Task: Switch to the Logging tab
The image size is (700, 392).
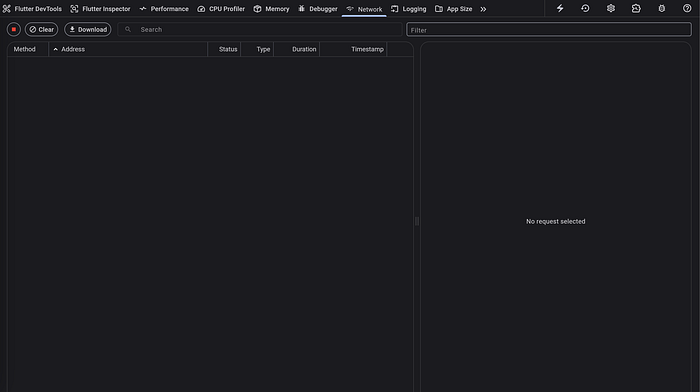Action: (408, 9)
